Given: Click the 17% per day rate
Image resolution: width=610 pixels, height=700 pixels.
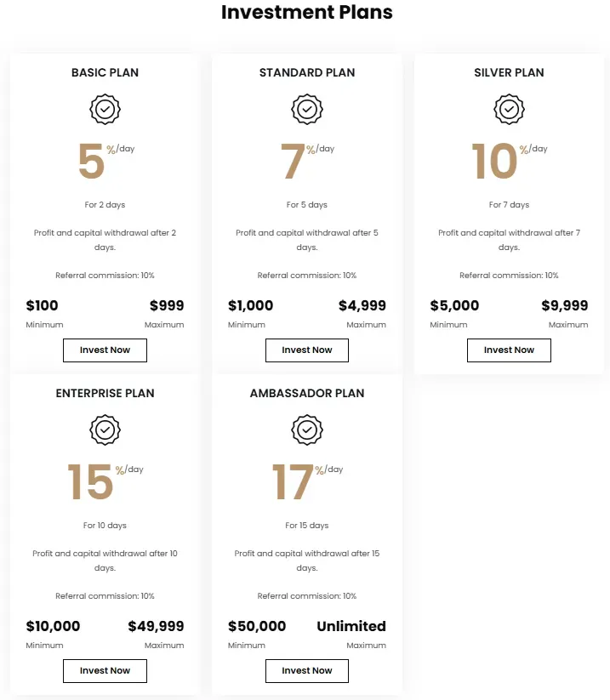Looking at the screenshot, I should coord(294,482).
